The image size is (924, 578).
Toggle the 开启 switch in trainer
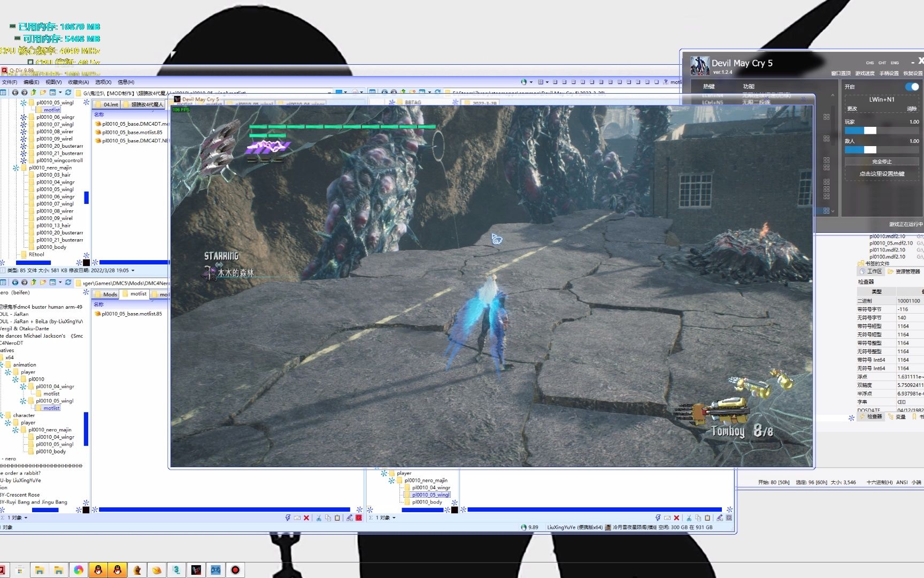912,87
